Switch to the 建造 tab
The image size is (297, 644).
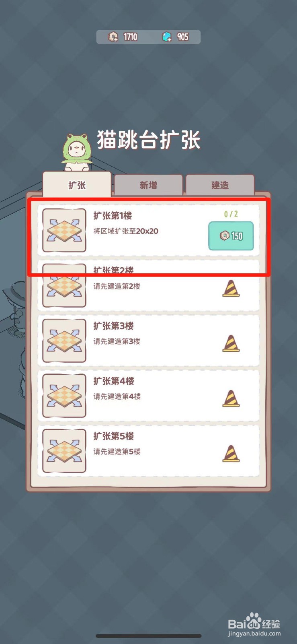pos(220,185)
